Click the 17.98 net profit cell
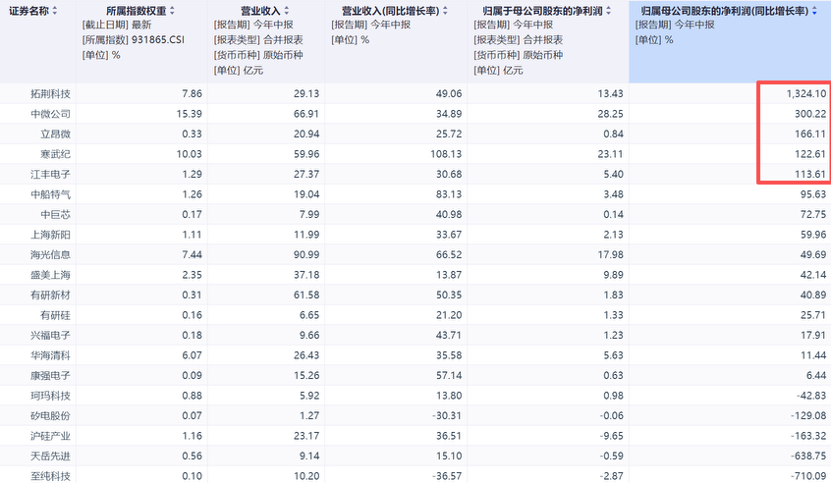 tap(610, 255)
